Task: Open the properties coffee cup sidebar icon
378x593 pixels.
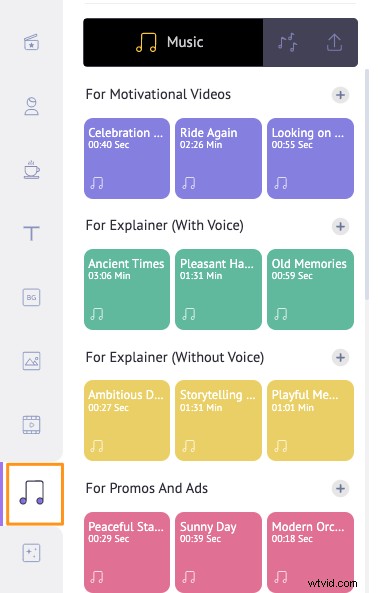Action: click(x=31, y=169)
